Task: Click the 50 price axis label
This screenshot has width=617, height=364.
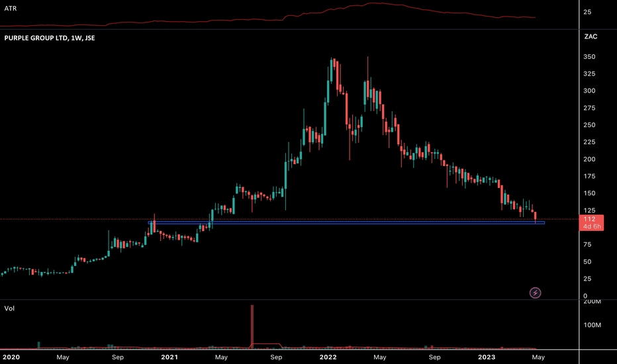Action: tap(587, 261)
